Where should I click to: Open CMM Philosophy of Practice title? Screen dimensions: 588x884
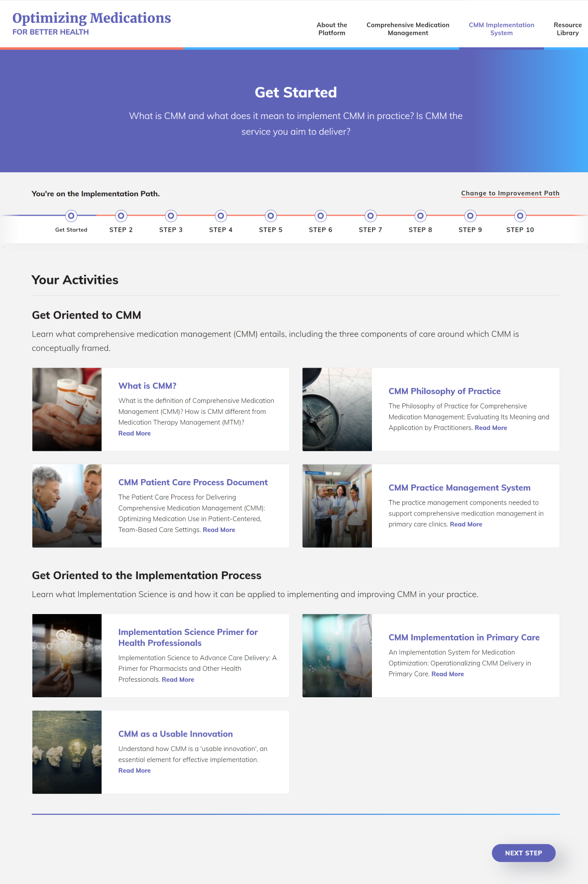tap(445, 391)
